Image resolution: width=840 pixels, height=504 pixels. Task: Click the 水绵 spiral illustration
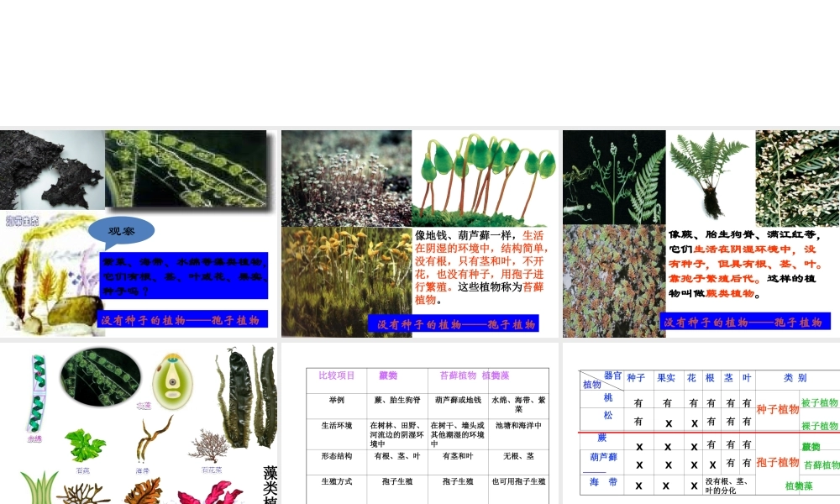(38, 393)
